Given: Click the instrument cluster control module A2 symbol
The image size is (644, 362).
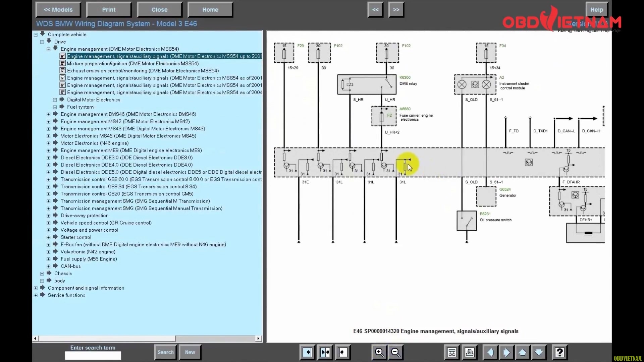Looking at the screenshot, I should click(475, 84).
